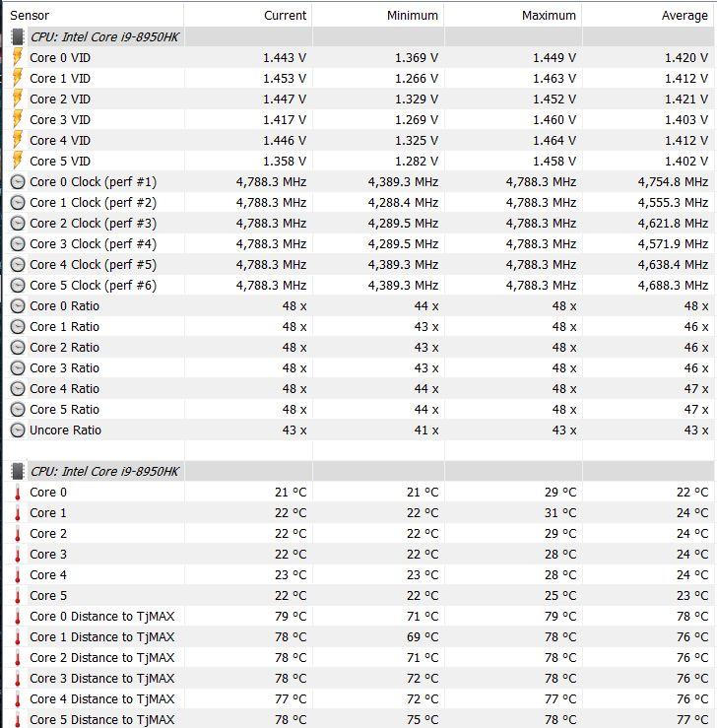This screenshot has width=717, height=728.
Task: Click the first CPU chip icon in sensor list
Action: click(18, 37)
